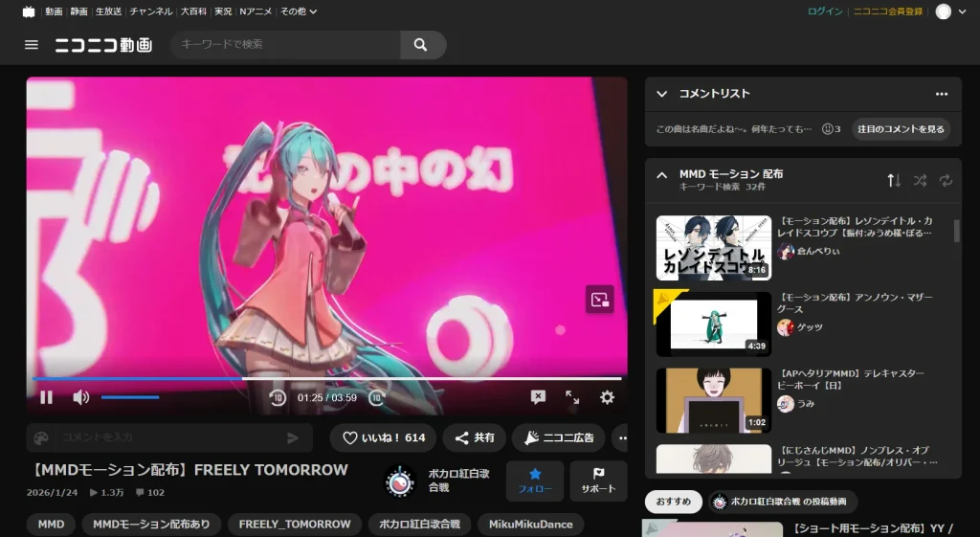Open テレキャスタービーボーイ video thumbnail
The width and height of the screenshot is (980, 537).
(x=714, y=400)
